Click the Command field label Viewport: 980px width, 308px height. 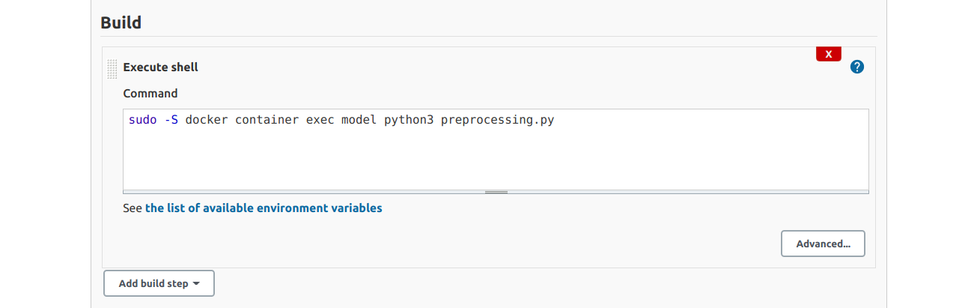(x=150, y=94)
